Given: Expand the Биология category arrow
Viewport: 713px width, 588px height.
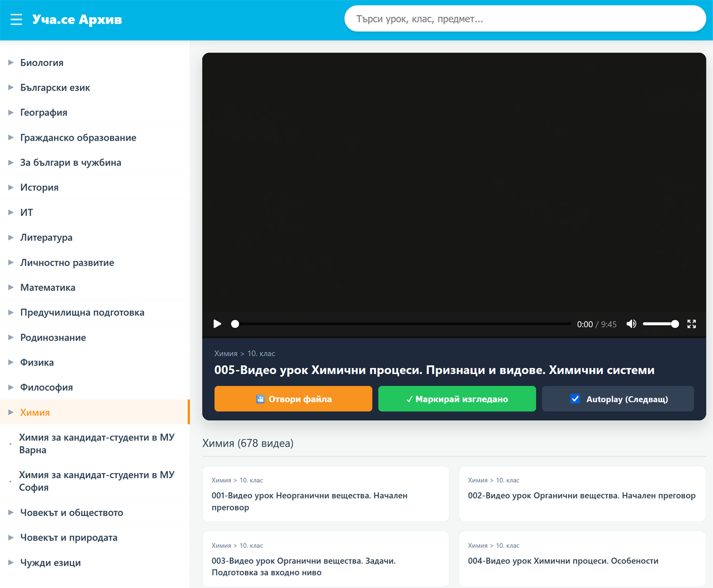Looking at the screenshot, I should click(11, 63).
